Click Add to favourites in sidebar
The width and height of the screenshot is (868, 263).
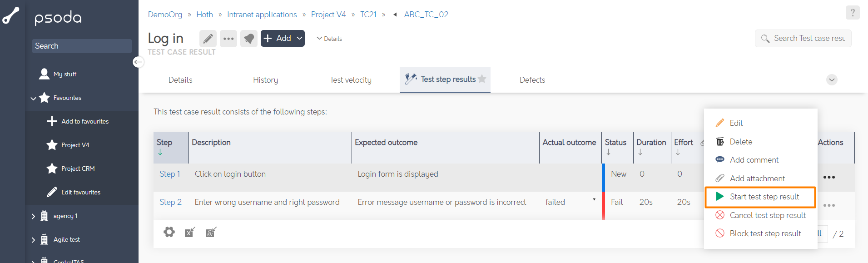click(x=84, y=121)
